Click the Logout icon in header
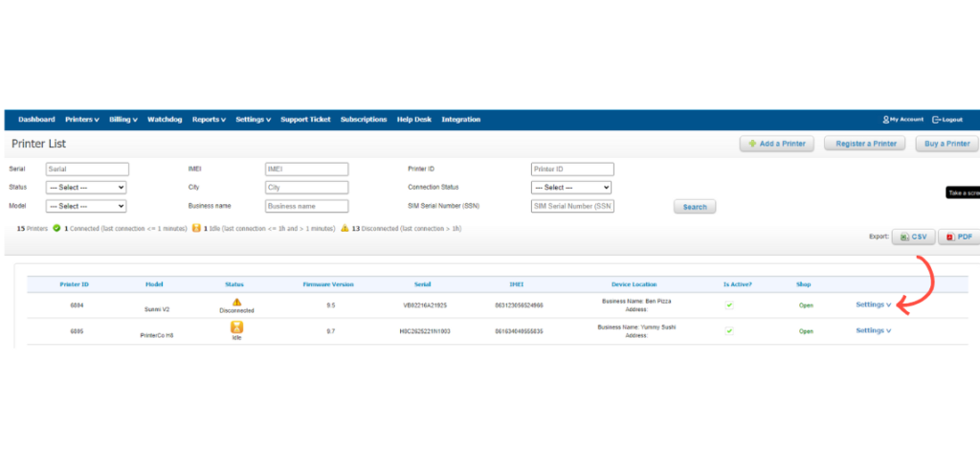Viewport: 980px width, 451px height. (x=936, y=120)
